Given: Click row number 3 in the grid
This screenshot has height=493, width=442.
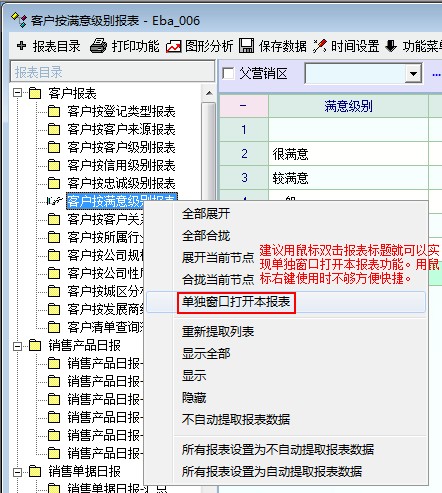Looking at the screenshot, I should [244, 178].
